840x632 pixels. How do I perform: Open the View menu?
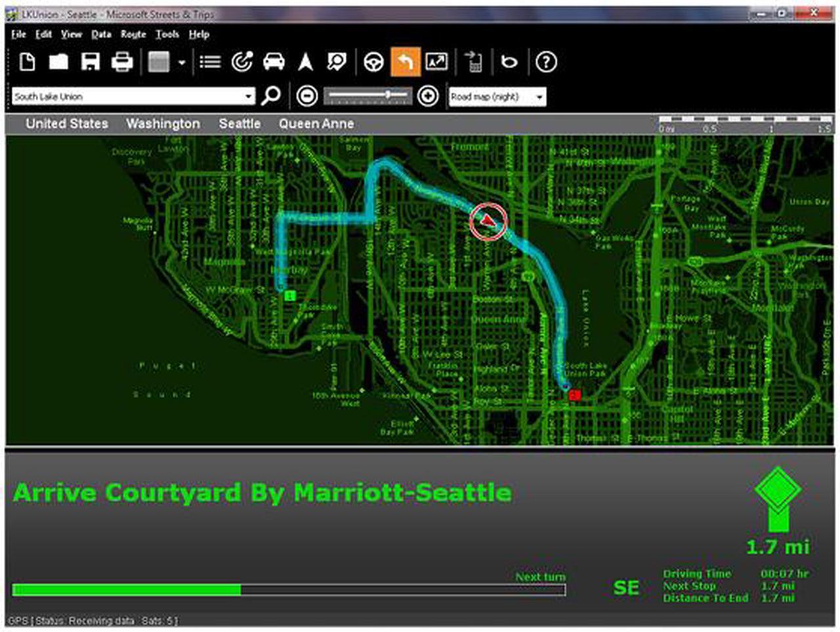(72, 34)
